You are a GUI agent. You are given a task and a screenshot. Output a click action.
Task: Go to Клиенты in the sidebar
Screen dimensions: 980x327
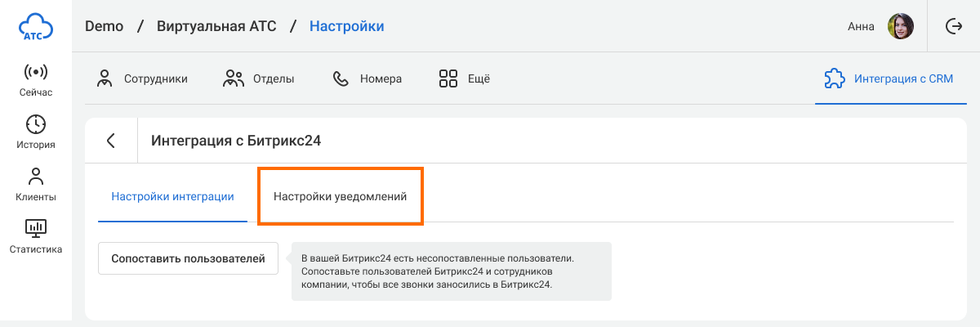(35, 185)
